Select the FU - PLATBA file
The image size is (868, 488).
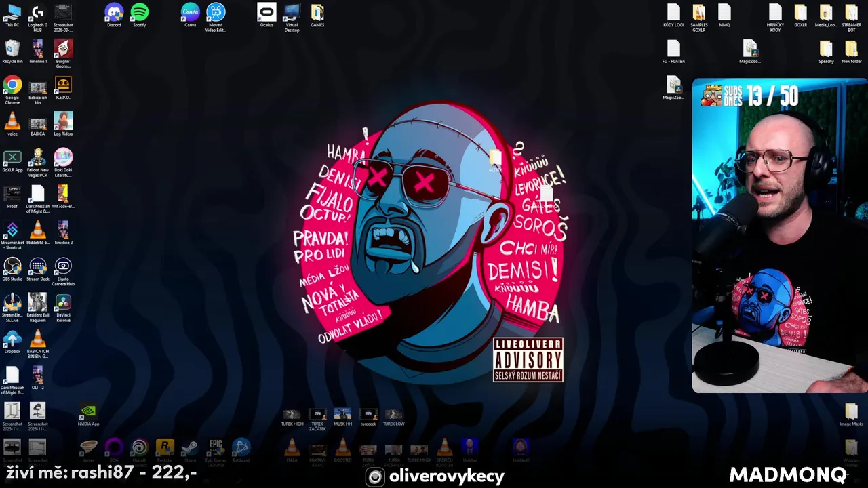673,52
